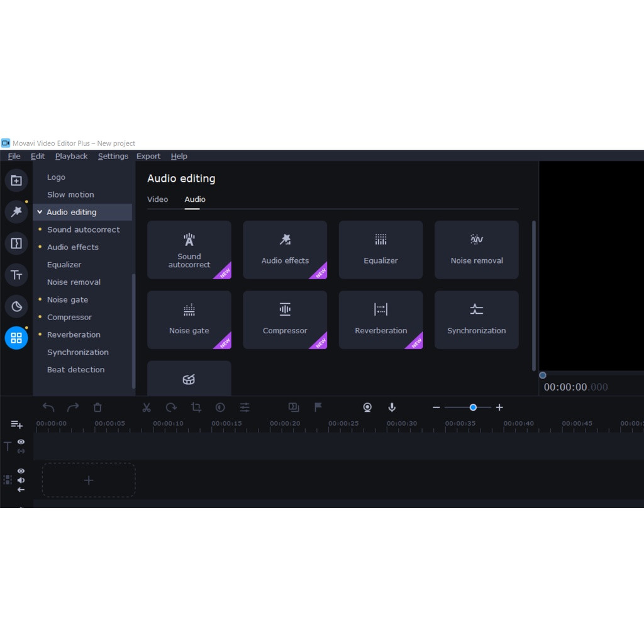Click the empty add-media drop zone on timeline
Viewport: 644px width, 644px height.
[89, 480]
